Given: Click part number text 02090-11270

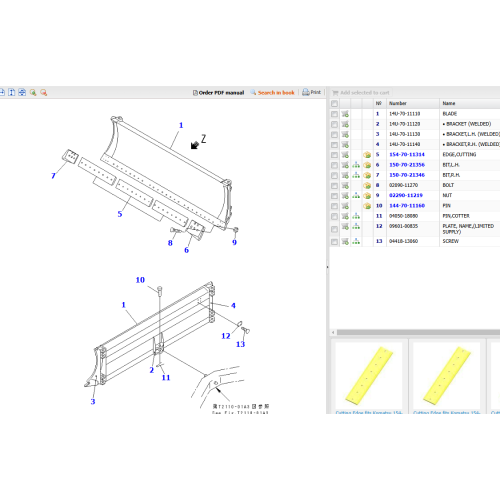Looking at the screenshot, I should pos(403,185).
